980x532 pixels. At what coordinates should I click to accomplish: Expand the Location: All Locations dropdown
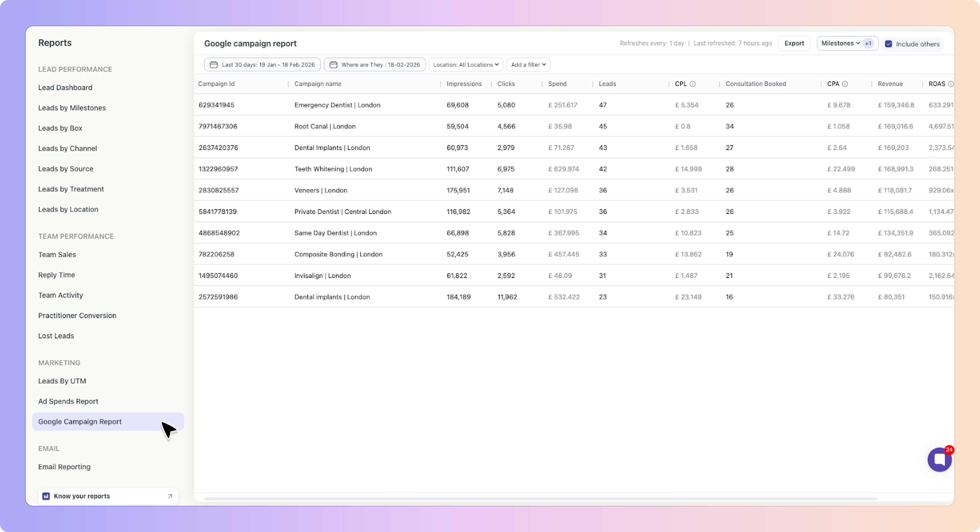466,65
